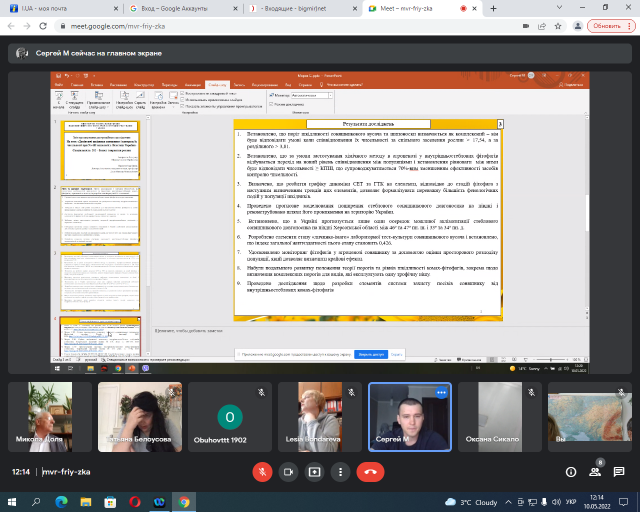Open the Chrome profile avatar
The width and height of the screenshot is (640, 512).
(578, 26)
